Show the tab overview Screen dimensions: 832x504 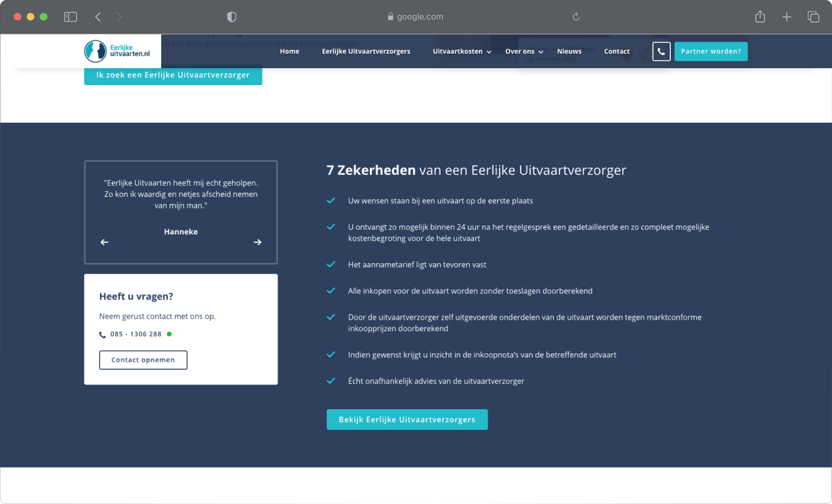pyautogui.click(x=813, y=17)
